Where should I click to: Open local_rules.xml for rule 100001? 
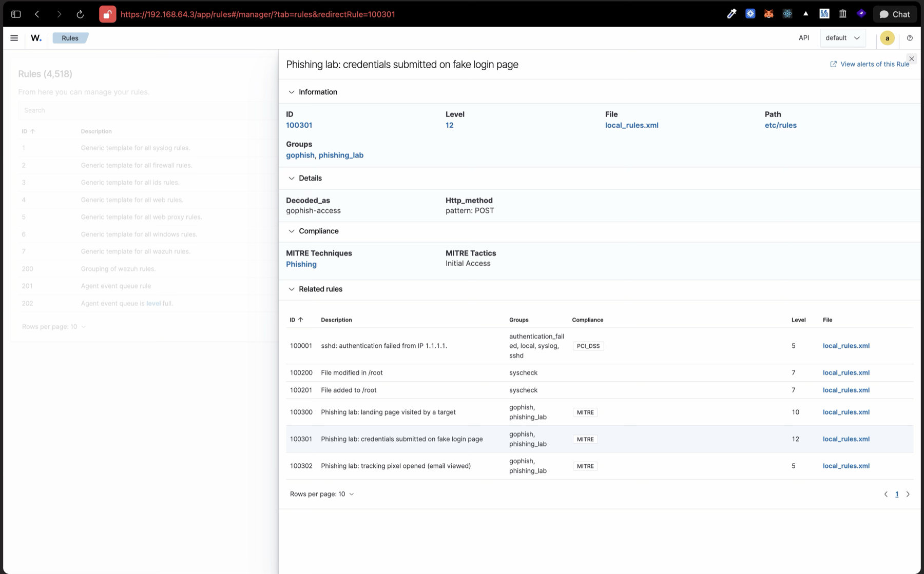tap(846, 346)
